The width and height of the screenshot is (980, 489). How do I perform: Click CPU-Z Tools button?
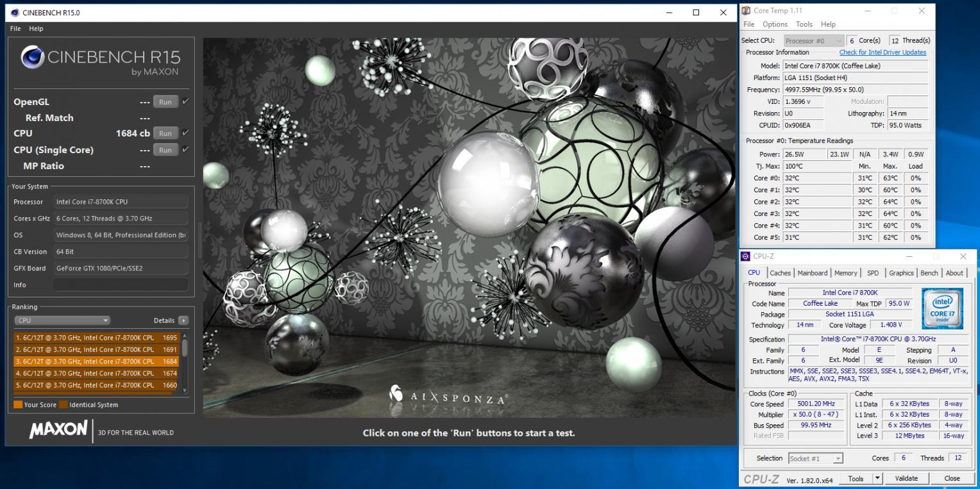(855, 478)
